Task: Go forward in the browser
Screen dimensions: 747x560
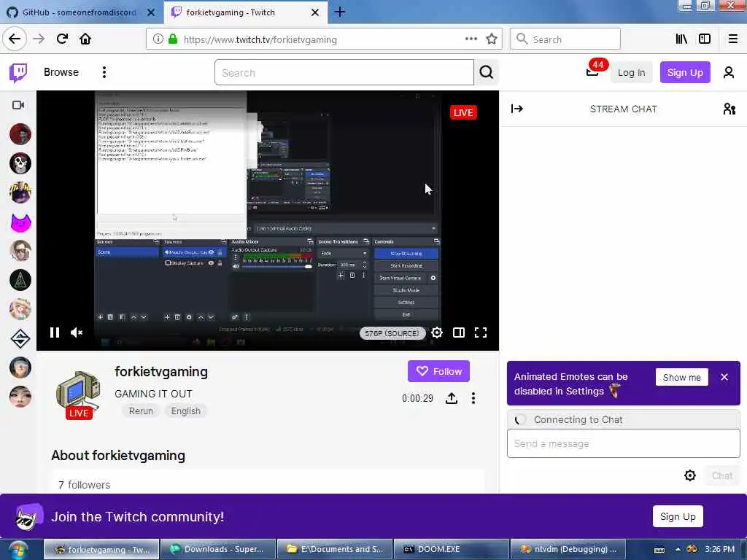Action: (x=39, y=39)
